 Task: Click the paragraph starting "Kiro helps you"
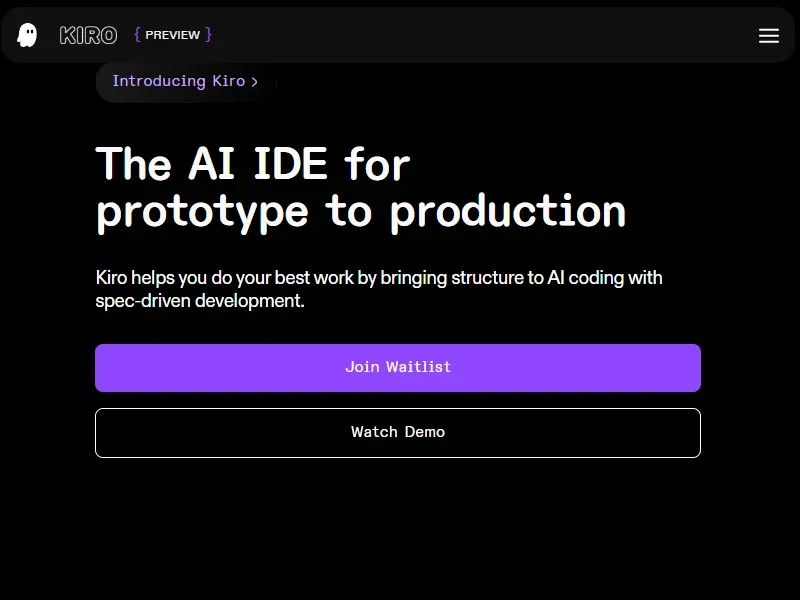coord(379,277)
